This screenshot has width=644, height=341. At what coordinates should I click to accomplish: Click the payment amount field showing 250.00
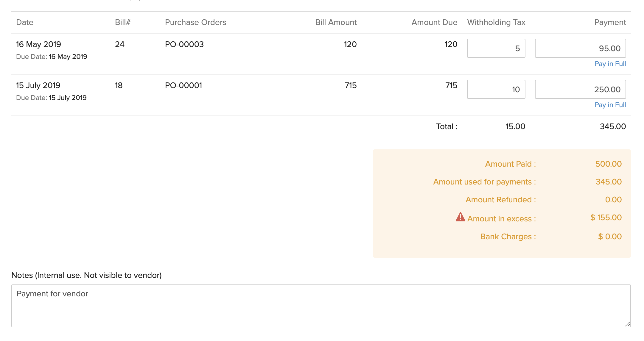(x=581, y=89)
